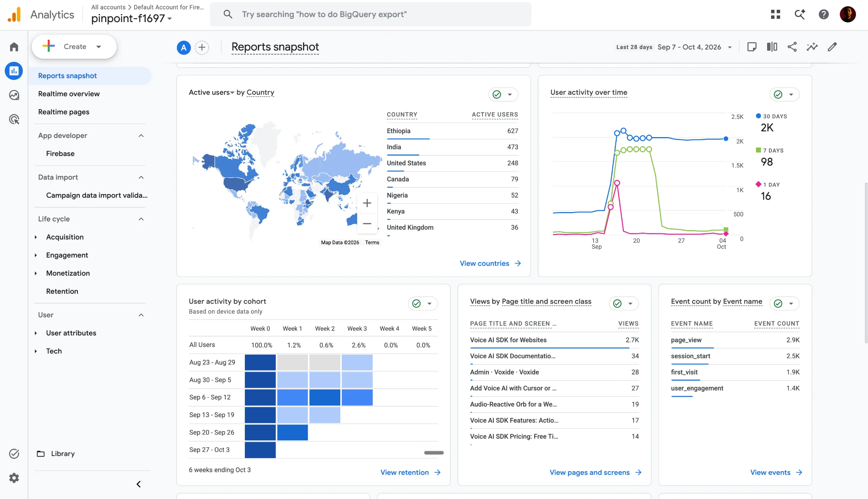868x499 pixels.
Task: Click Sep 6 - Sep 12 Week 2 cohort cell
Action: tap(325, 397)
